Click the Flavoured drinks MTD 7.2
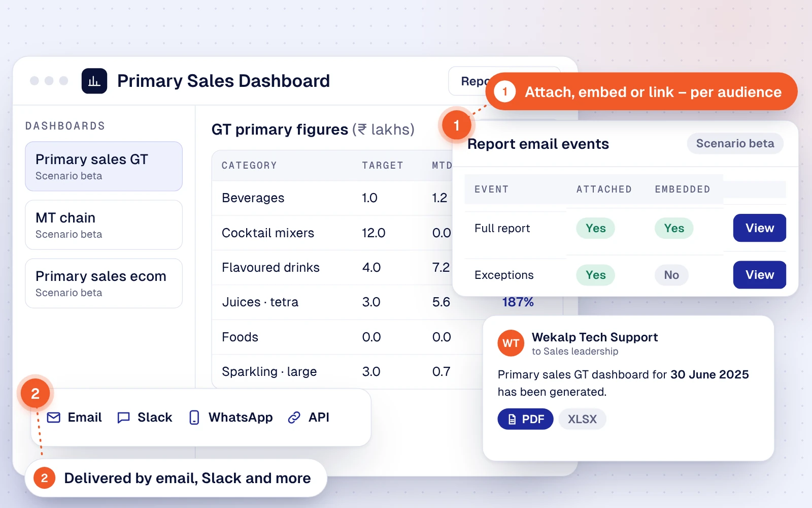This screenshot has height=508, width=812. click(441, 268)
